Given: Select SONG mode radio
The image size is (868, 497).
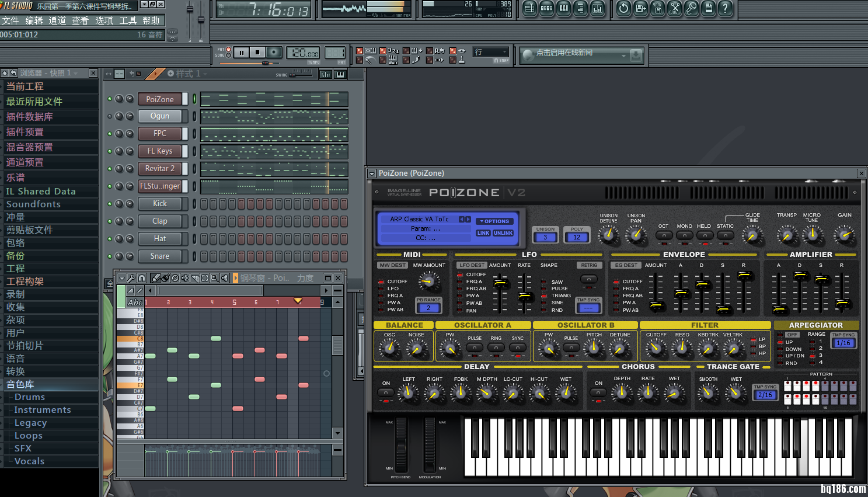Looking at the screenshot, I should click(229, 55).
